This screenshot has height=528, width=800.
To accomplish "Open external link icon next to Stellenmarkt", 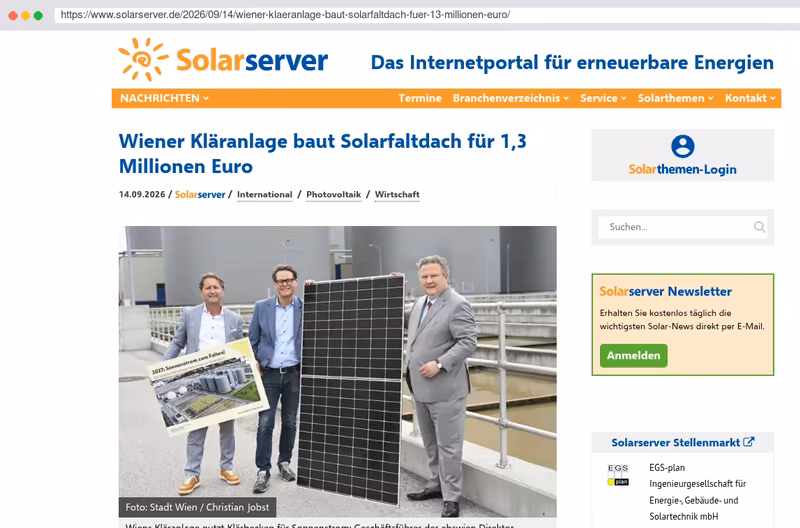I will click(x=748, y=442).
